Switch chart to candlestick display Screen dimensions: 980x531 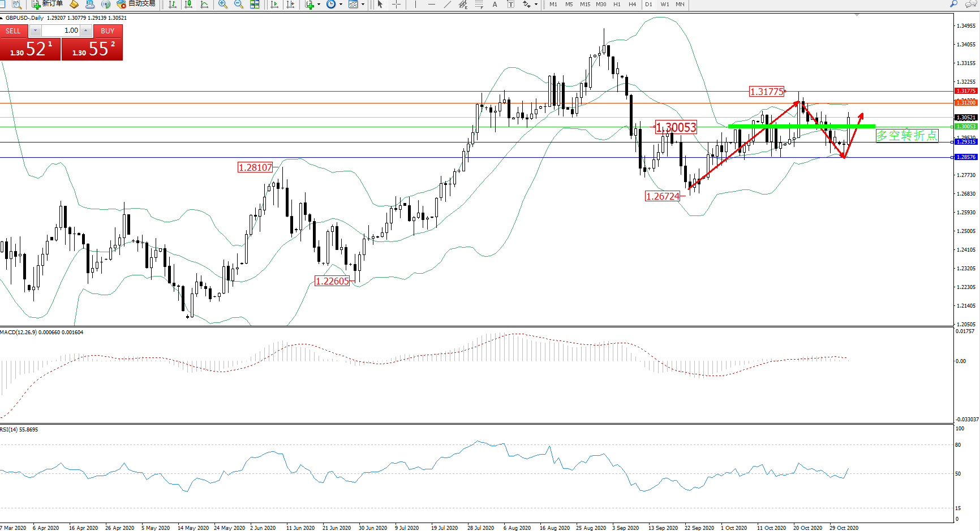click(188, 4)
